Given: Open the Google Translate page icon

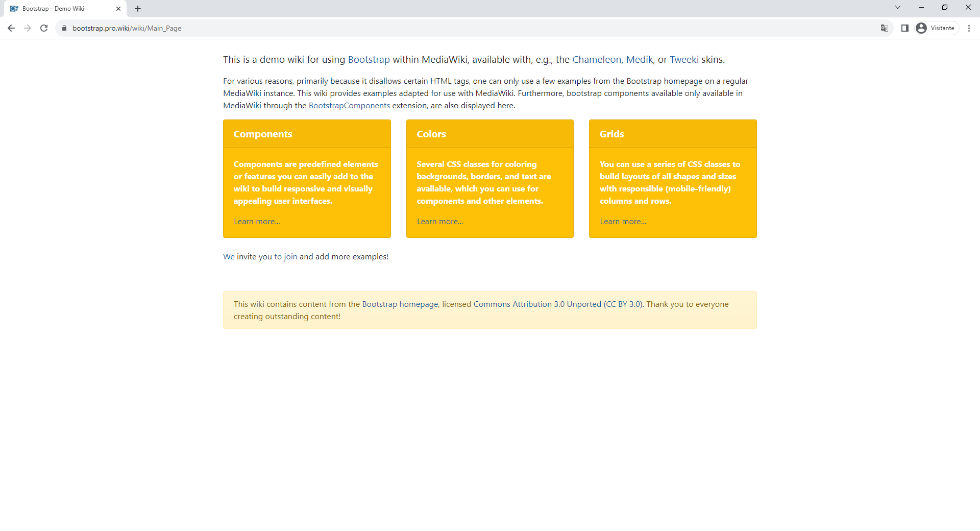Looking at the screenshot, I should [x=885, y=28].
